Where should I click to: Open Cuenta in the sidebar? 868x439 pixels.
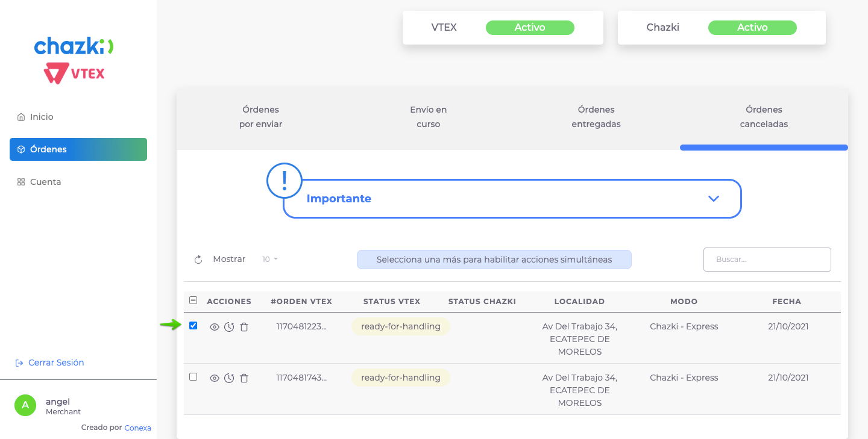point(78,182)
